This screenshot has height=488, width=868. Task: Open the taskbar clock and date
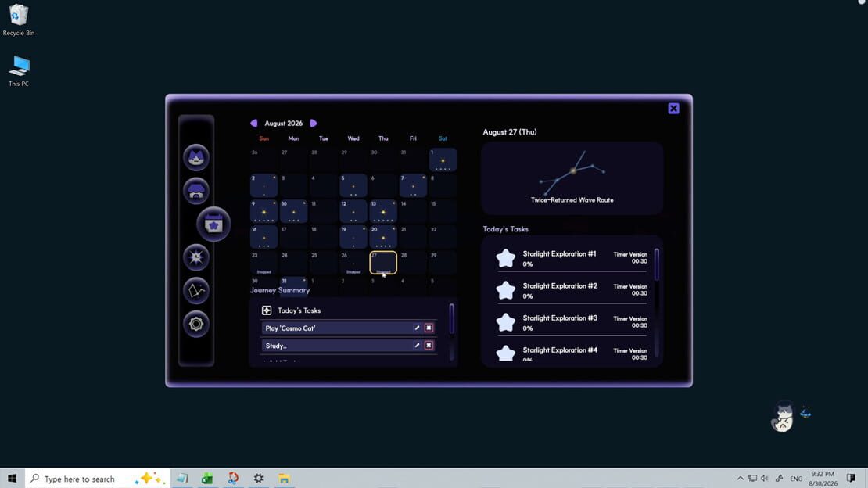click(823, 479)
